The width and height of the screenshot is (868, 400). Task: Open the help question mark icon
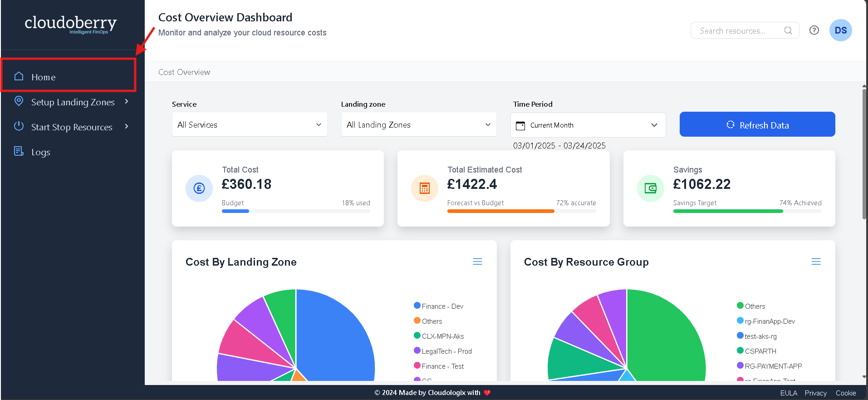814,30
